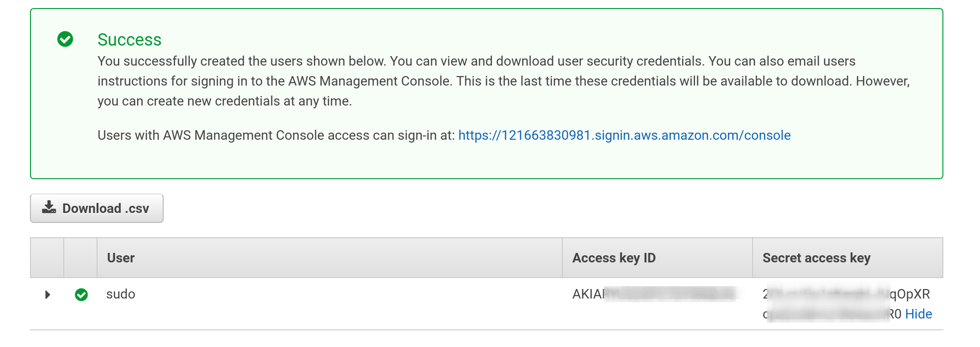This screenshot has height=347, width=980.
Task: Click the Success heading text
Action: pos(129,40)
